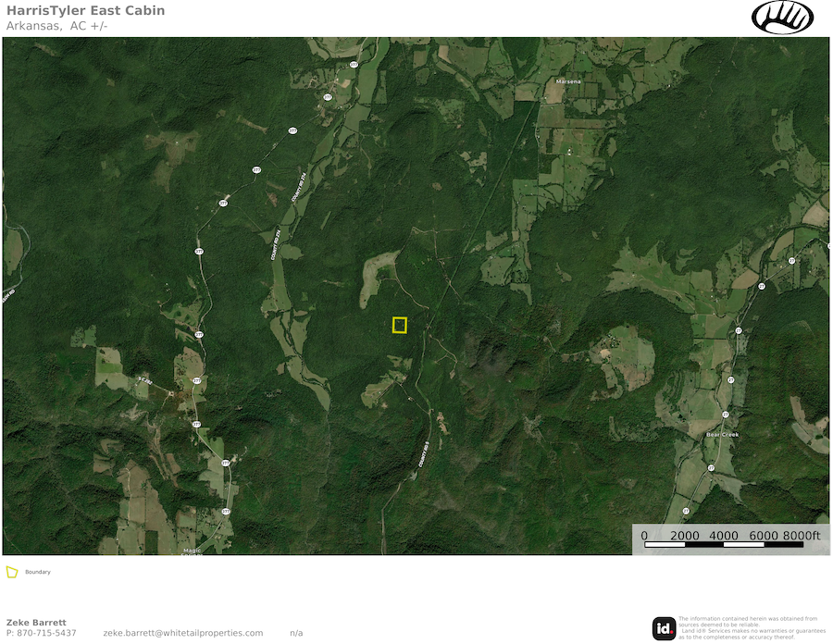Select the yellow property boundary square on map
This screenshot has width=833, height=644.
click(400, 325)
